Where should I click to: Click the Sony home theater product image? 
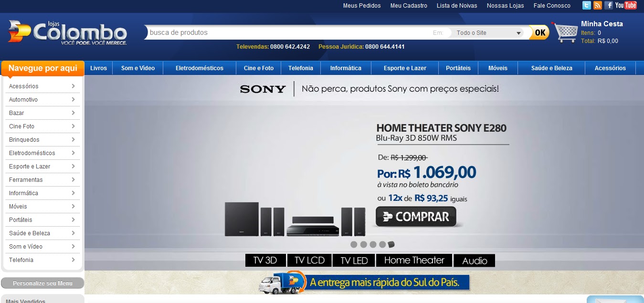[295, 219]
